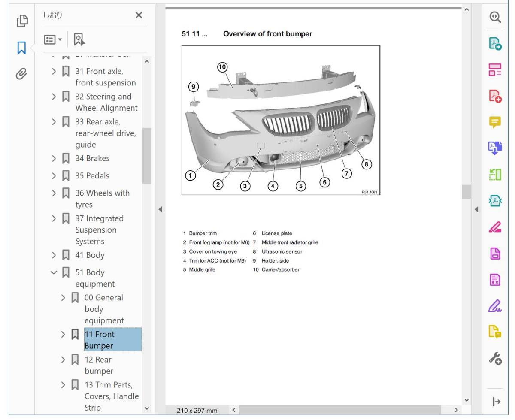
Task: Open the attachments paperclip panel
Action: (x=21, y=74)
